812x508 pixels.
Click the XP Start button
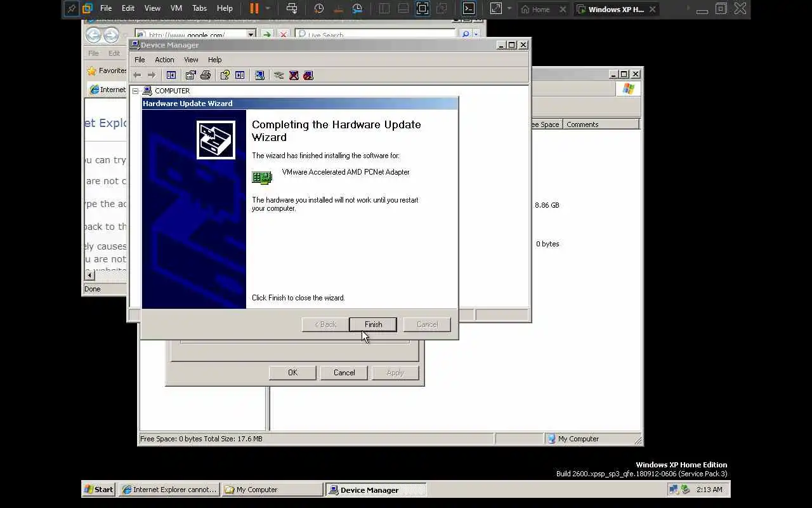pyautogui.click(x=98, y=490)
